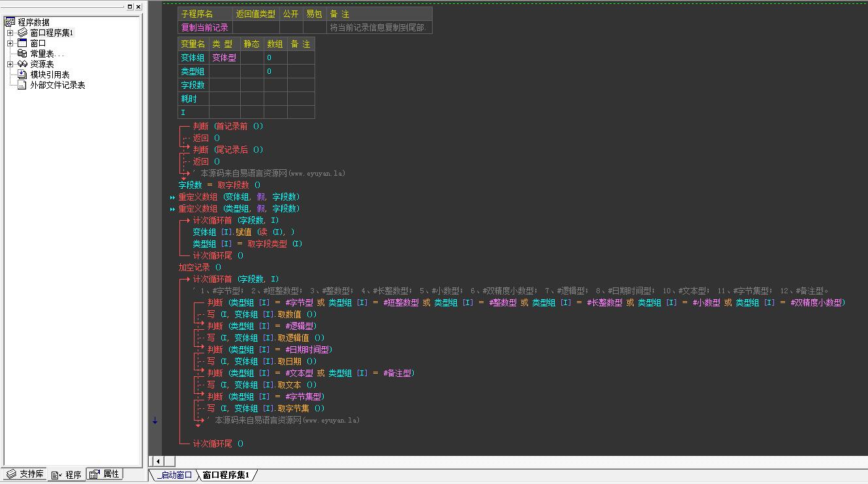The height and width of the screenshot is (484, 868).
Task: Click the 资源表 icon in tree
Action: 22,64
